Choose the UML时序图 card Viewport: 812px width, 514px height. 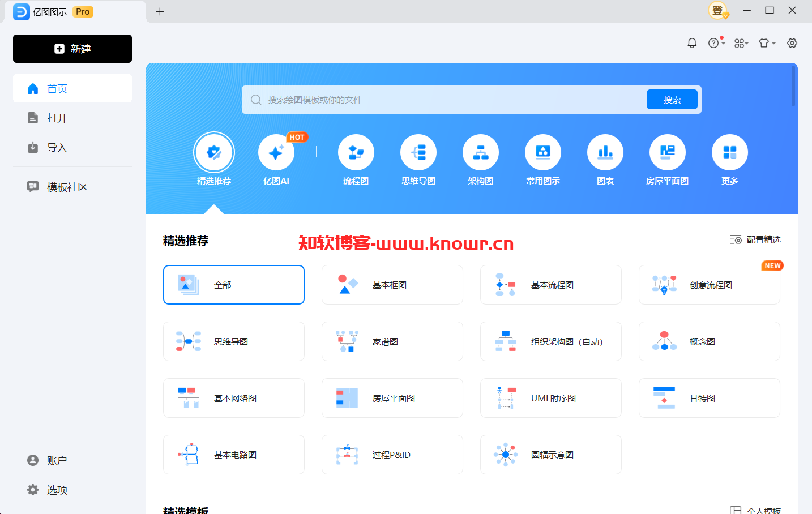[x=551, y=398]
